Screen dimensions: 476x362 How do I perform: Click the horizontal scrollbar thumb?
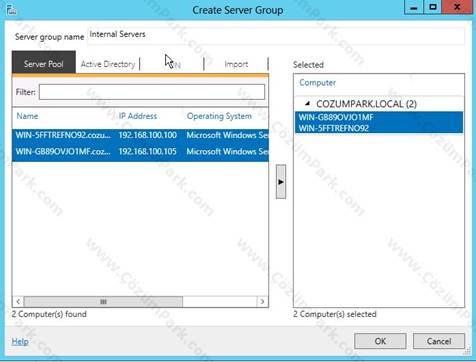(103, 302)
